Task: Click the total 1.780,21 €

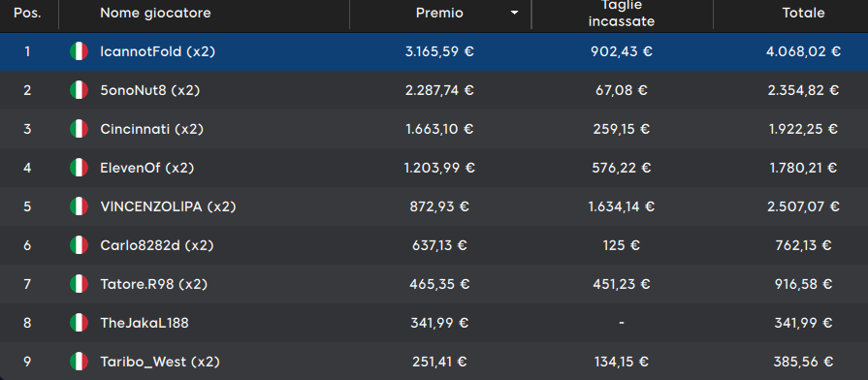Action: pos(803,168)
